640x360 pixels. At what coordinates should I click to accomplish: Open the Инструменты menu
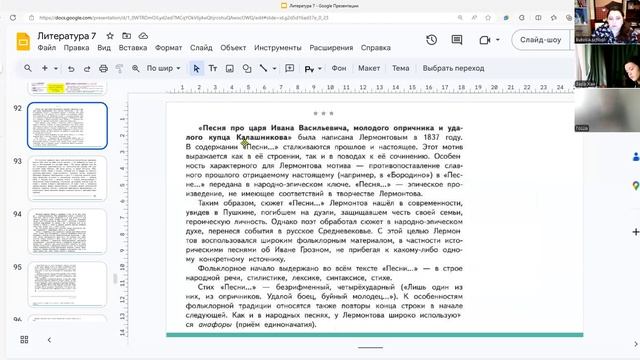[278, 48]
